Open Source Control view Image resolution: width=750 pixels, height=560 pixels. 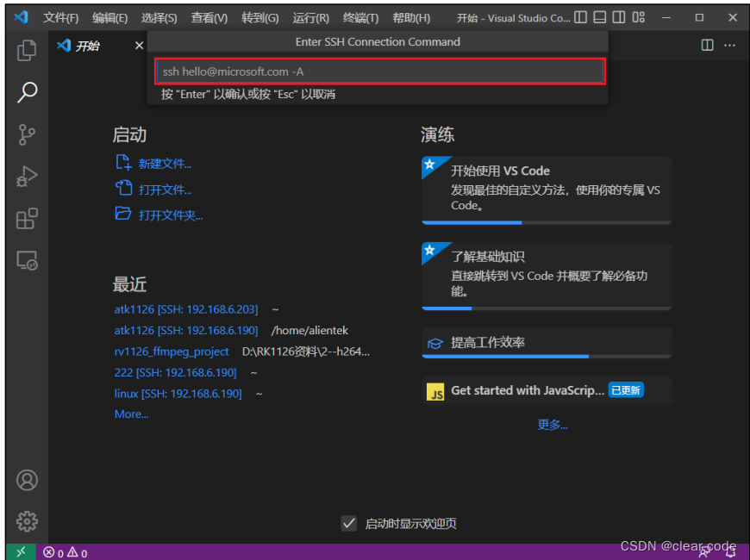(27, 134)
